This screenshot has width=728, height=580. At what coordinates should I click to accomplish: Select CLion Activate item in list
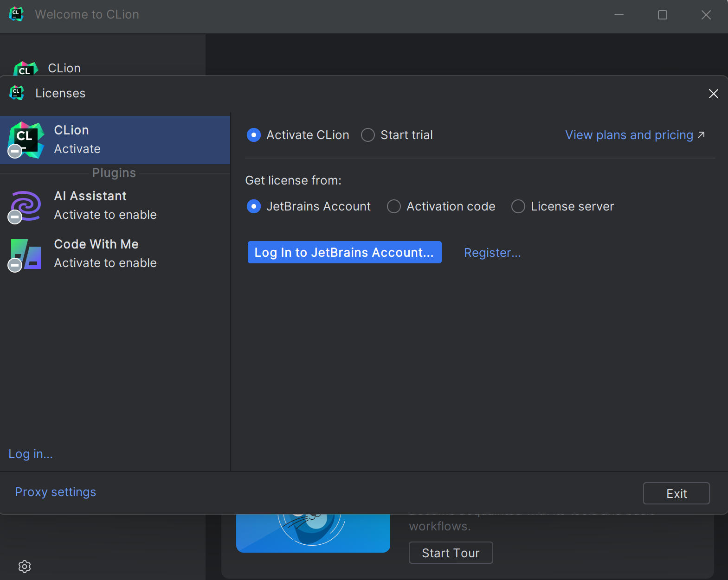point(115,140)
